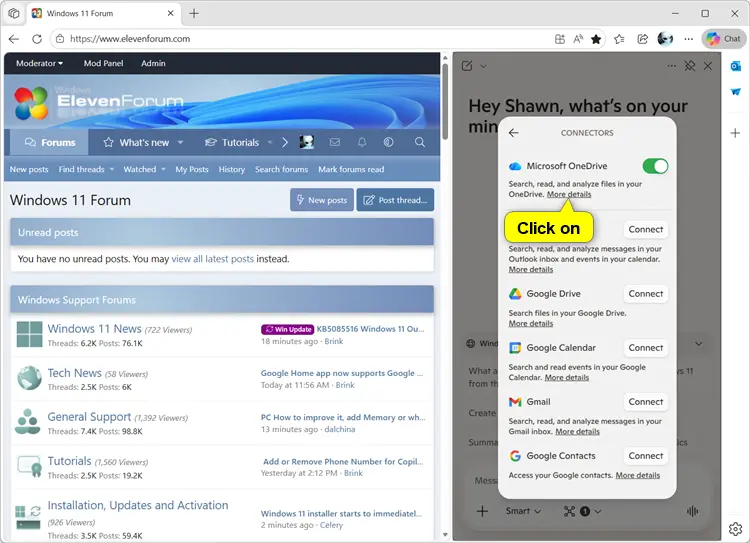Open Mod Panel menu item
Viewport: 750px width, 543px height.
(103, 63)
